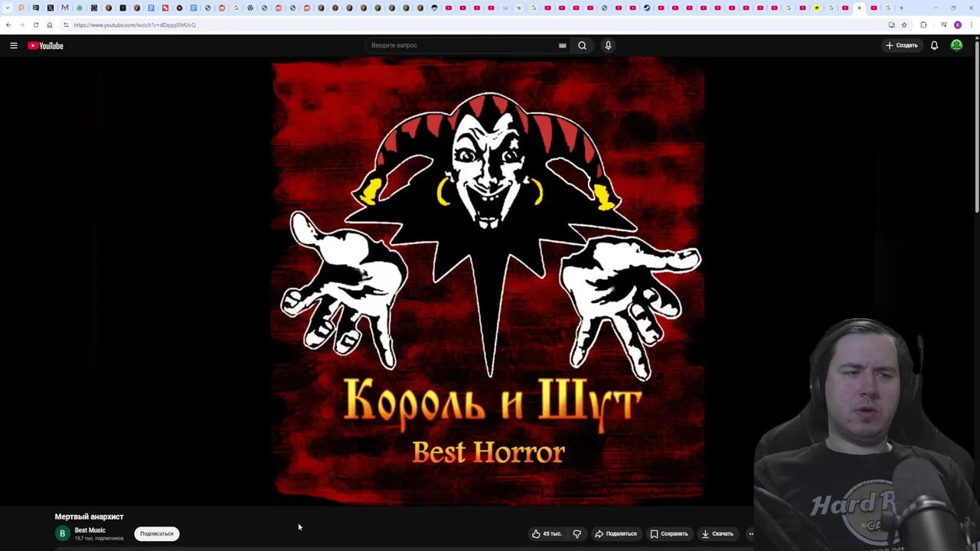Dislike the video
Screen dimensions: 980x551
(x=577, y=533)
